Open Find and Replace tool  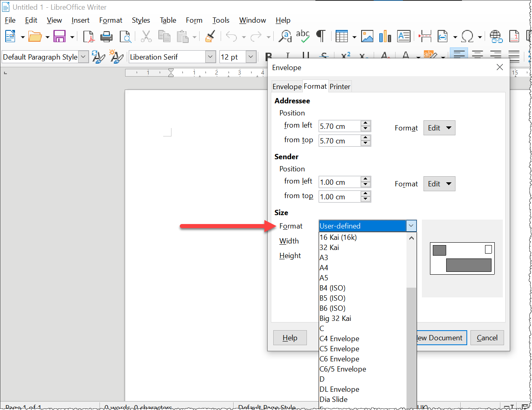tap(285, 36)
